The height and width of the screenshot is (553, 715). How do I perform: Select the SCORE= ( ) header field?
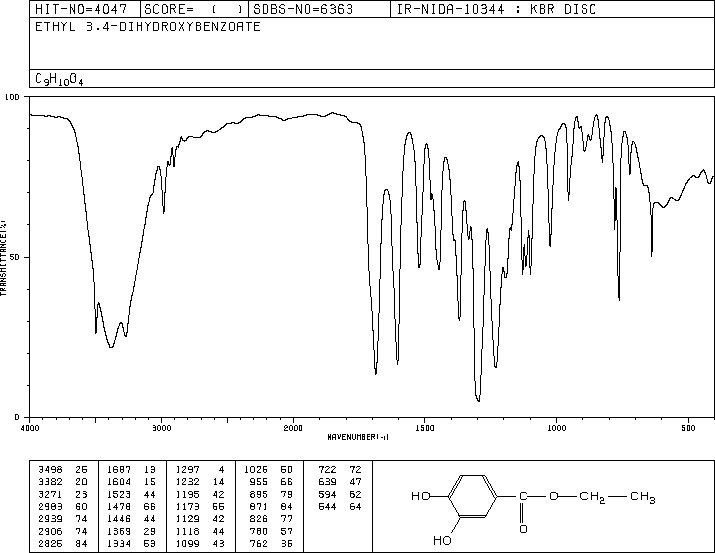pos(194,9)
